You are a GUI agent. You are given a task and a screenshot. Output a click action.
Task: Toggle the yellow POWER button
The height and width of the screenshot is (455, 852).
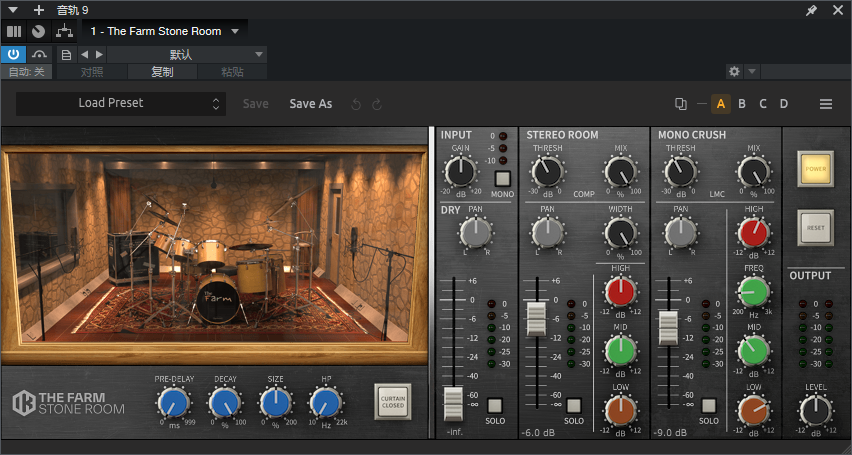815,169
